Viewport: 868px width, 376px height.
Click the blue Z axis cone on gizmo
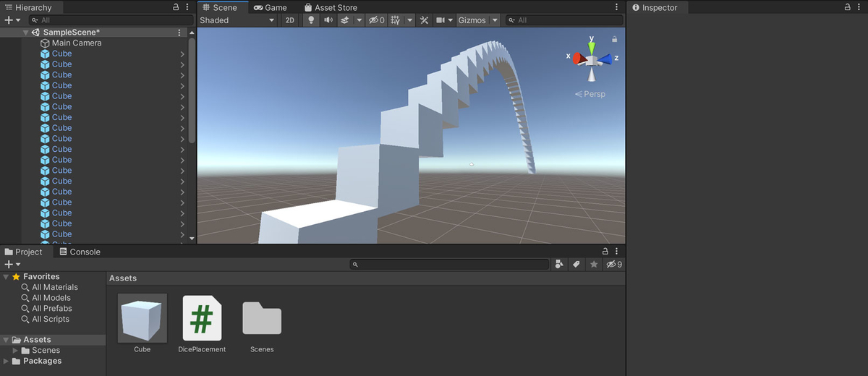point(605,59)
